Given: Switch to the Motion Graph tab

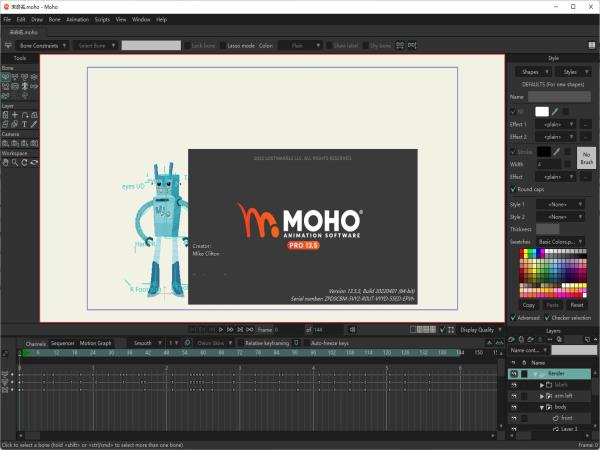Looking at the screenshot, I should coord(96,343).
